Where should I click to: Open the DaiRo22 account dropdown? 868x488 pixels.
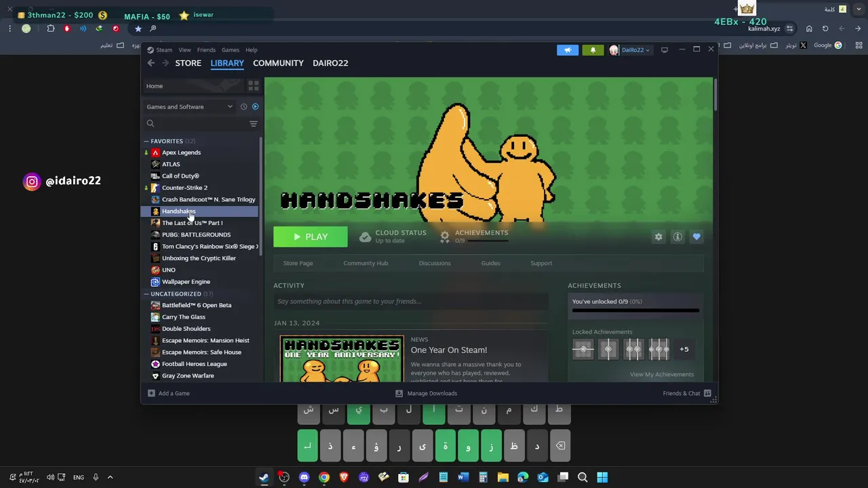pos(630,50)
